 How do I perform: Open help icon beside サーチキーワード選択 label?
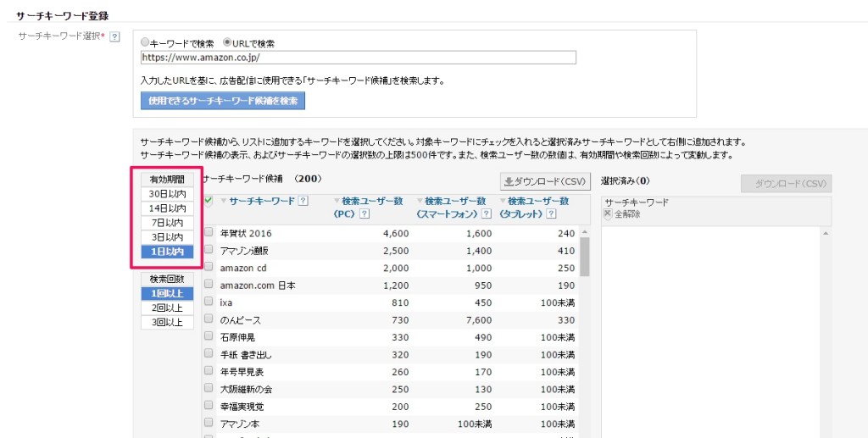coord(114,37)
